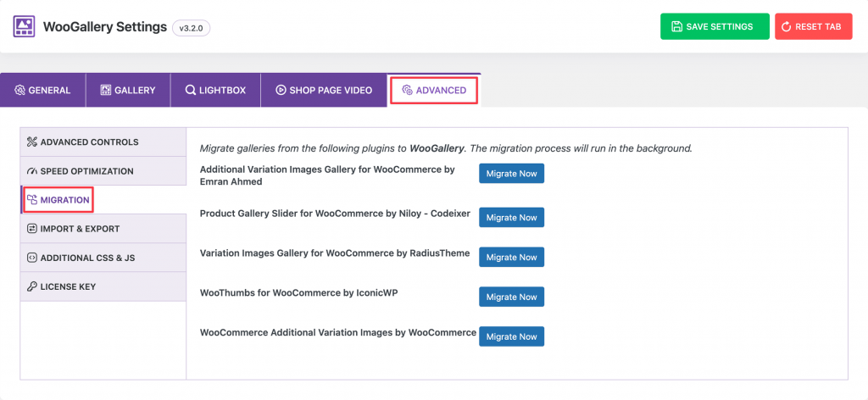Migrate Now for Additional Variation Images Gallery
This screenshot has width=868, height=400.
click(511, 173)
